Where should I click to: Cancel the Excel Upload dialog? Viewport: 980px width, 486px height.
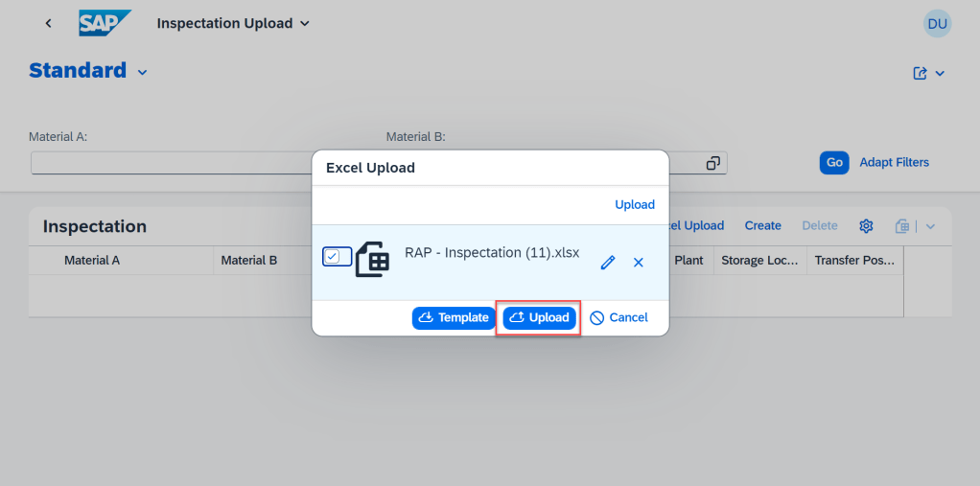pyautogui.click(x=618, y=318)
